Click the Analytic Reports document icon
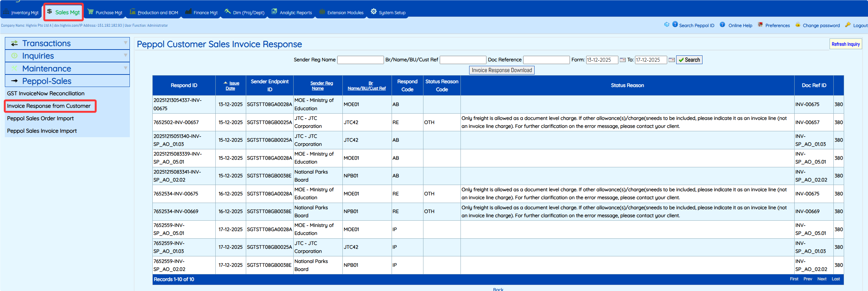 point(274,12)
